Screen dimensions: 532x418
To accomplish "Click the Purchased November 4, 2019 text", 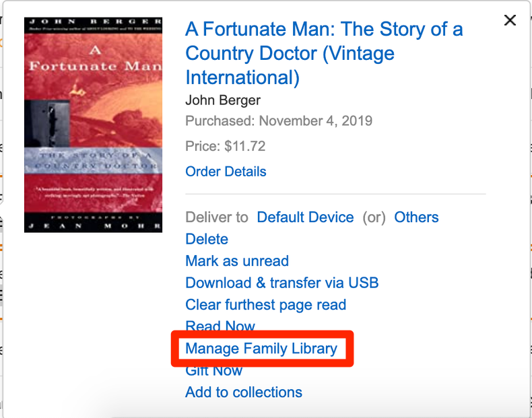I will [279, 121].
